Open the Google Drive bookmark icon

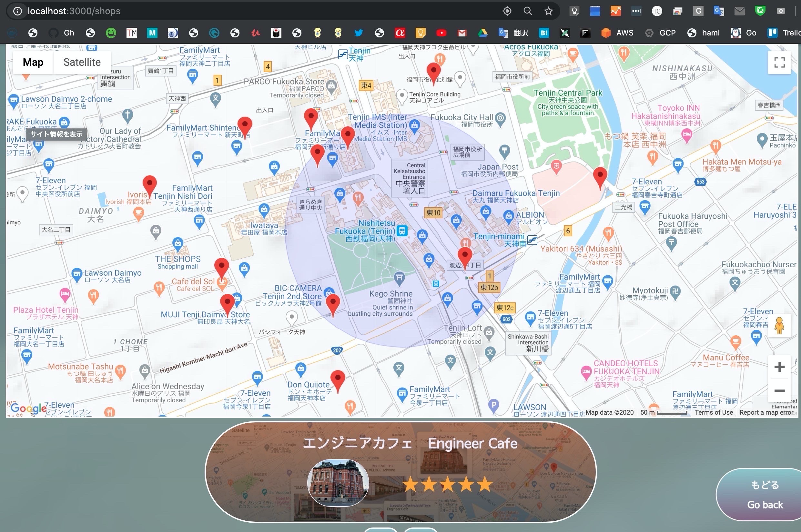(482, 33)
